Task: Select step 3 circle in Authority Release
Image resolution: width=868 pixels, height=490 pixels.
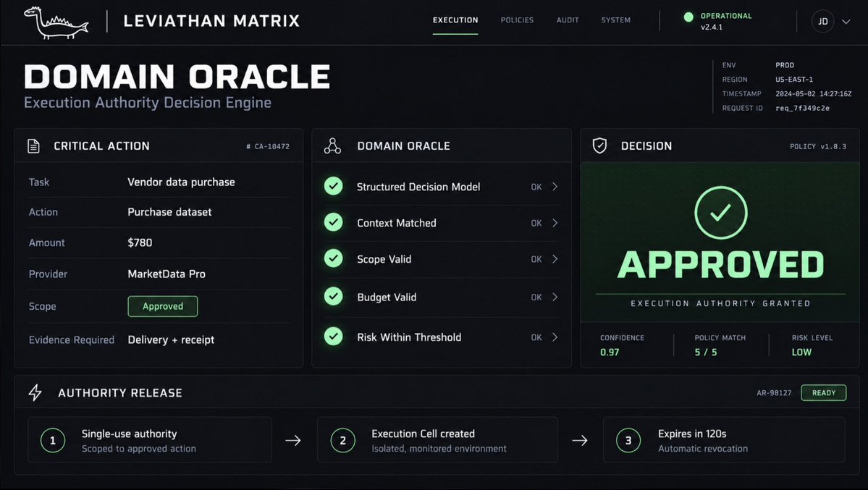Action: point(628,441)
